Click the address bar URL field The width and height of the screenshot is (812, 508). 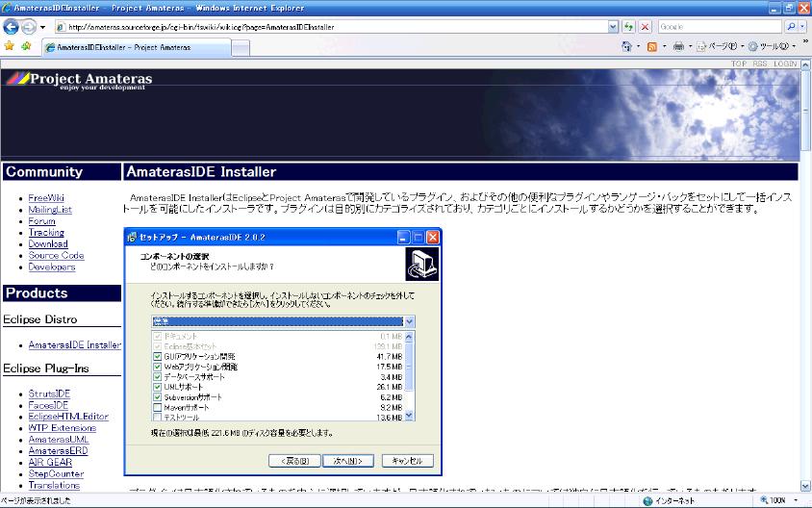(x=331, y=27)
